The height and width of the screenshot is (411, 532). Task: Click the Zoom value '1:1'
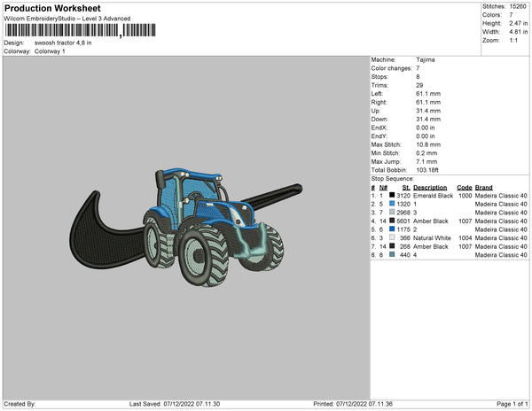[x=513, y=41]
